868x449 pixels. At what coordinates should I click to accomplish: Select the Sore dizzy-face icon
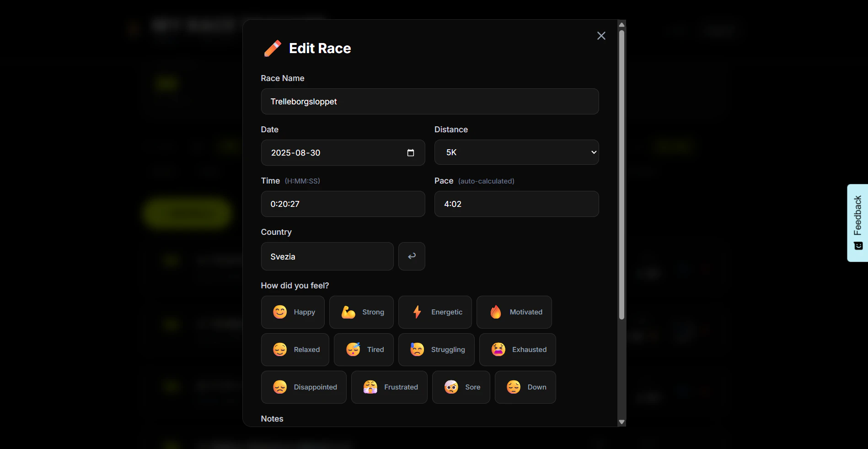[x=452, y=387]
